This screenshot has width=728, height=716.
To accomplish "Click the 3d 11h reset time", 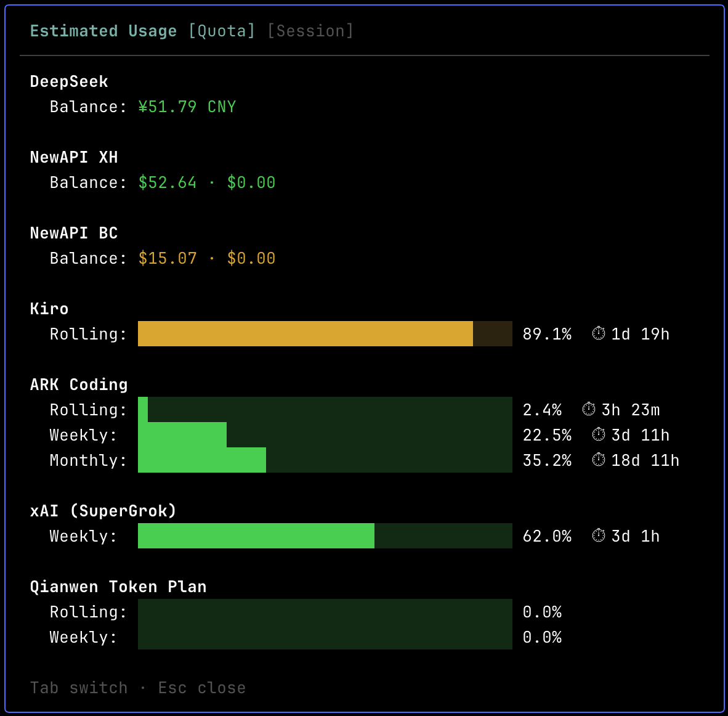I will tap(641, 435).
